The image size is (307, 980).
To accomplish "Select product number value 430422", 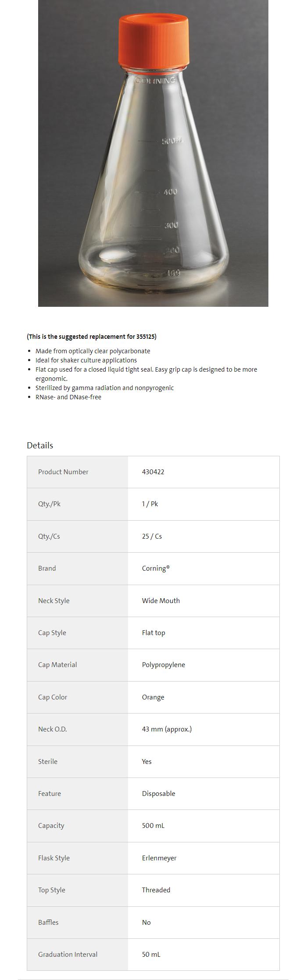I will click(153, 472).
